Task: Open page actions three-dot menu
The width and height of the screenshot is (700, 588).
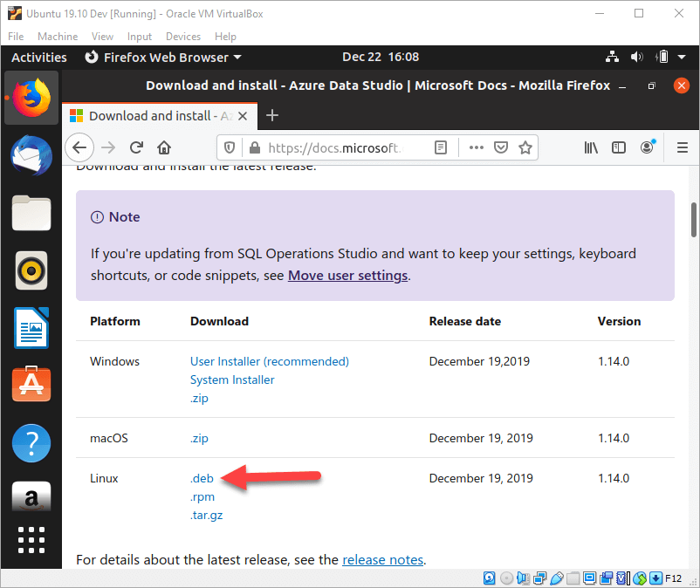Action: pyautogui.click(x=477, y=147)
